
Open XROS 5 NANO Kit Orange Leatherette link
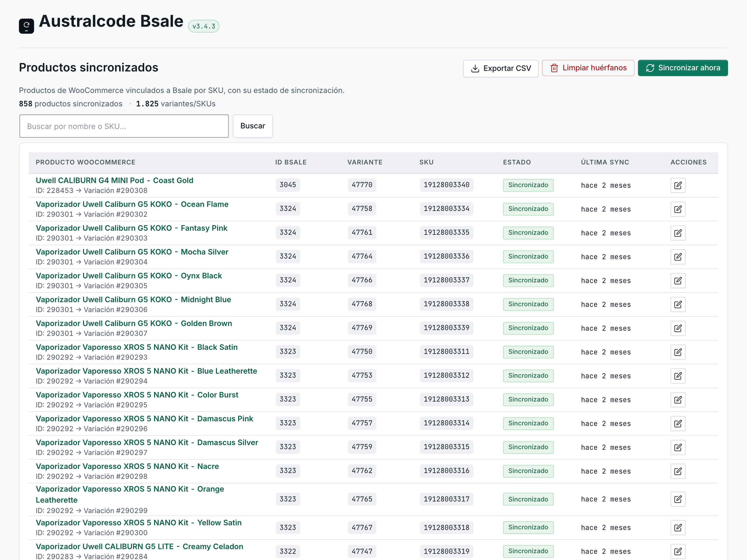pyautogui.click(x=130, y=494)
